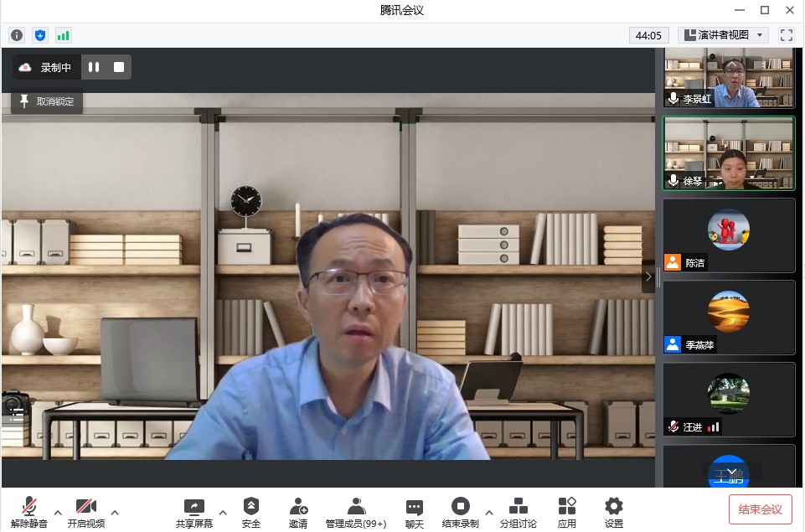Open the meeting info icon
Screen dimensions: 805x532
[x=17, y=35]
